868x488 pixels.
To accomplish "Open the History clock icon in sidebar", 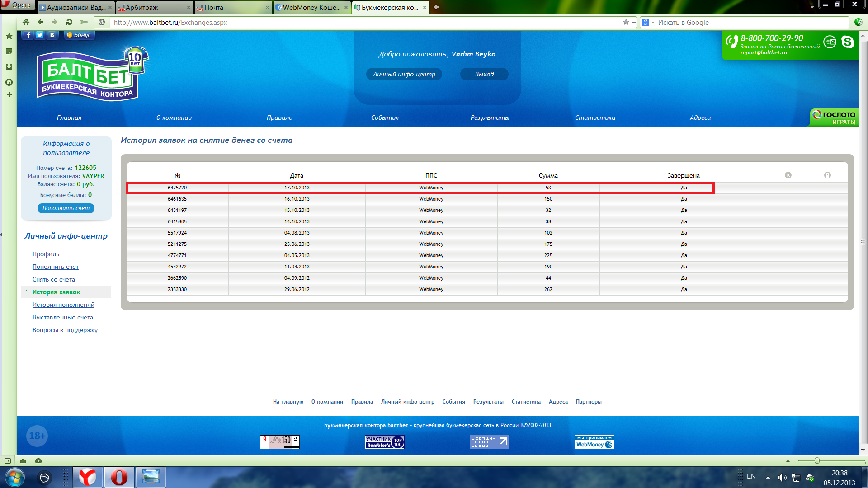I will point(9,82).
